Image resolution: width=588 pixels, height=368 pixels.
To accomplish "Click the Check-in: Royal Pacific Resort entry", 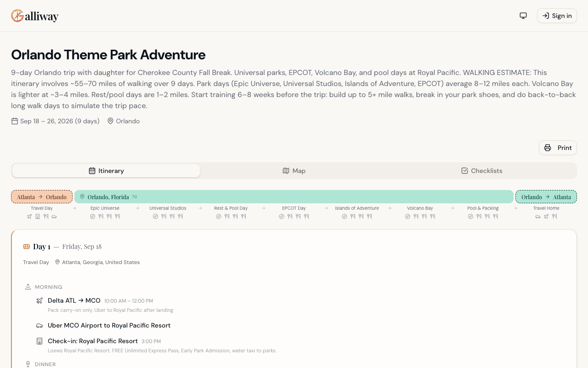I will (x=93, y=341).
